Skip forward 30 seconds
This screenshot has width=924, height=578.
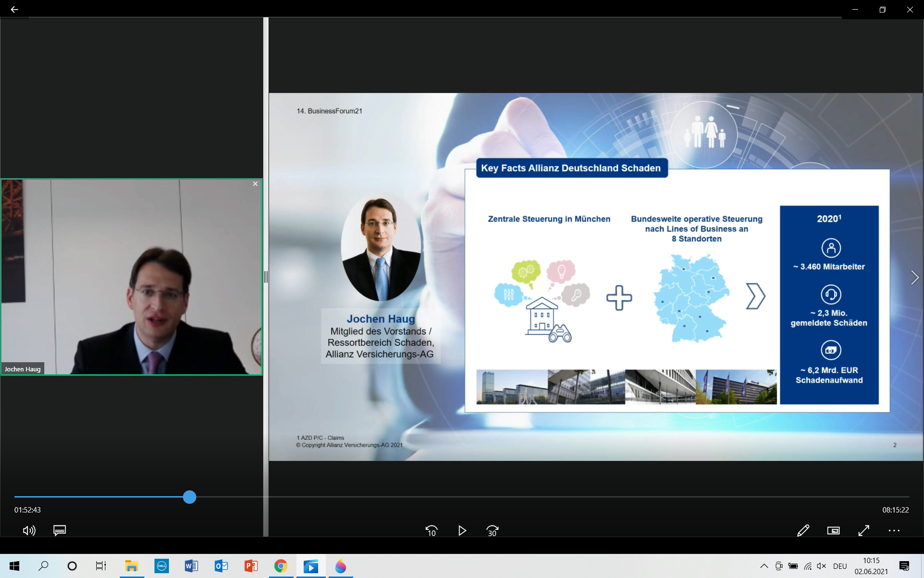(x=492, y=530)
